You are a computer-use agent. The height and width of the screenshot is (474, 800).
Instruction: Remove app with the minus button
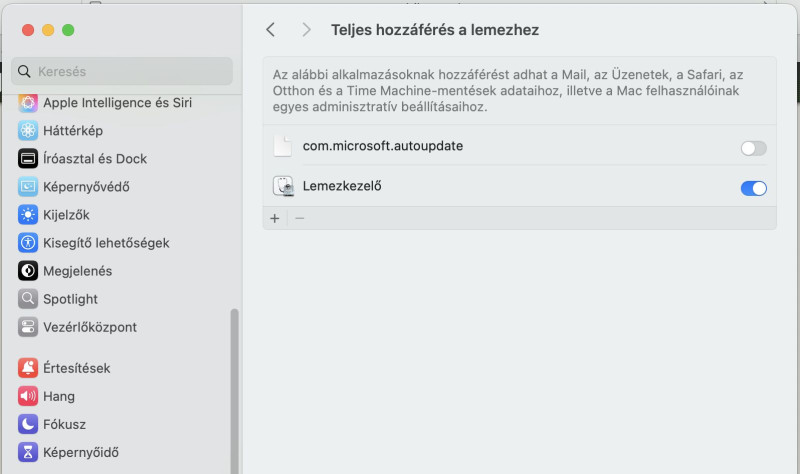(x=299, y=218)
